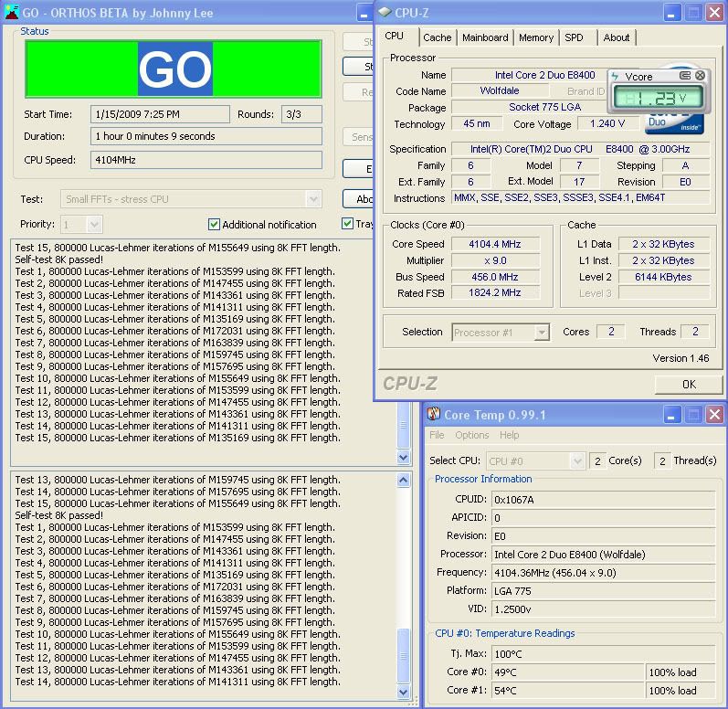
Task: Click the lower log scrollbar thumb
Action: pyautogui.click(x=404, y=656)
